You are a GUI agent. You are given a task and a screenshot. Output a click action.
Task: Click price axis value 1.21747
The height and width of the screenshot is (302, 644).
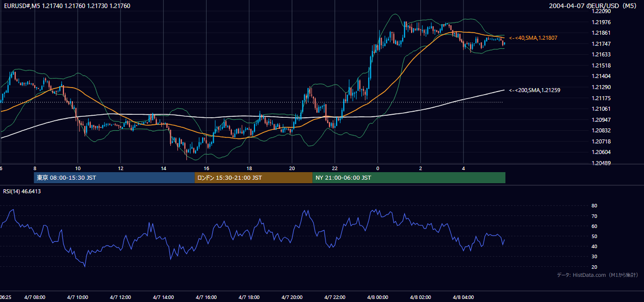601,44
